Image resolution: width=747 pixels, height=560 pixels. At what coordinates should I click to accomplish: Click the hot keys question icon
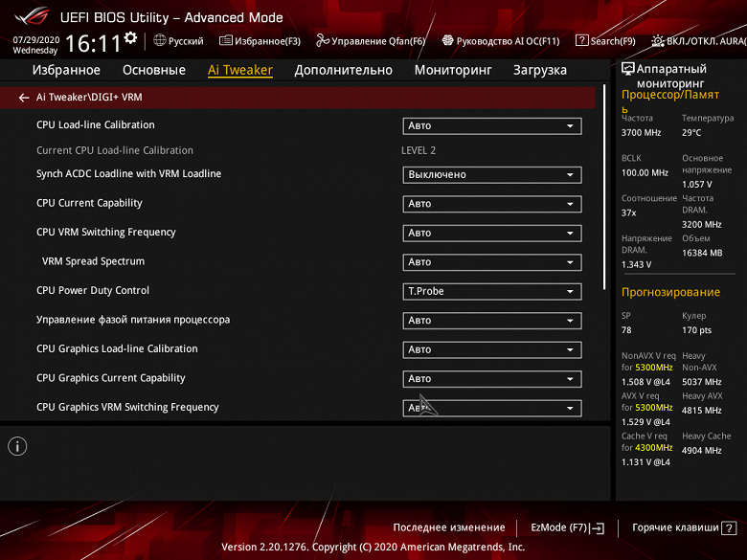click(729, 528)
